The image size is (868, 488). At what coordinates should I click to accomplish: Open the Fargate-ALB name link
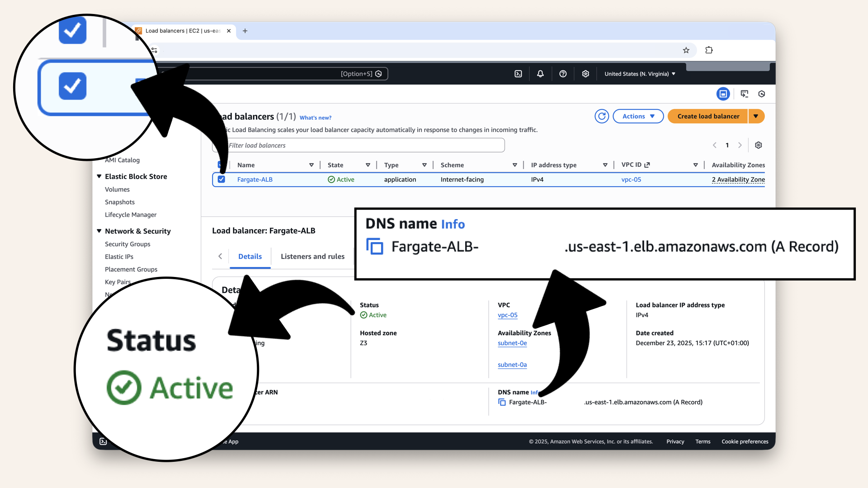[255, 179]
